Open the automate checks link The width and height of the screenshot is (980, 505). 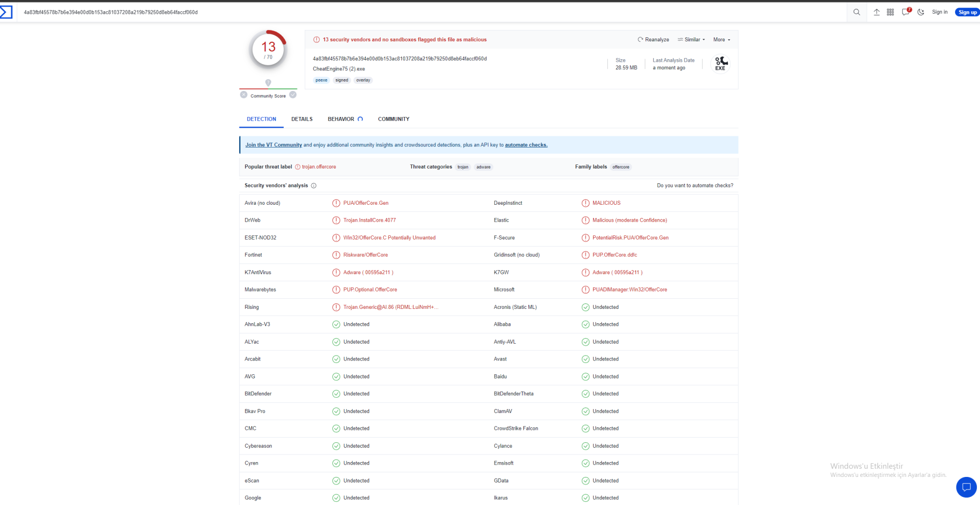526,145
